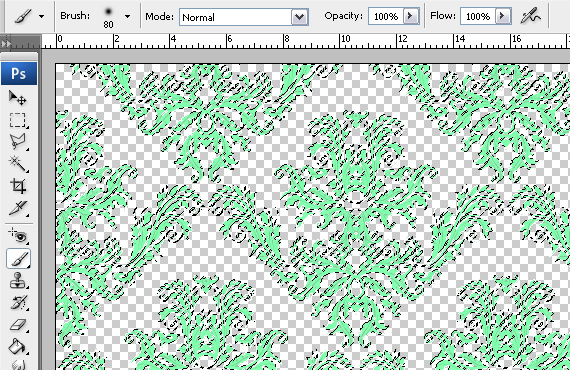The image size is (570, 370).
Task: Click the Opacity 100% field
Action: [x=386, y=16]
